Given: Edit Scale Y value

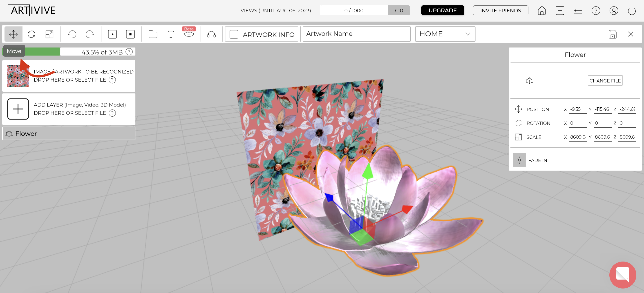Looking at the screenshot, I should tap(602, 137).
